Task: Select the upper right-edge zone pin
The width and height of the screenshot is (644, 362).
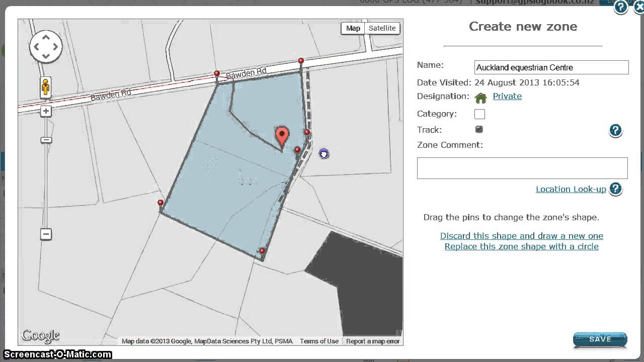Action: tap(307, 132)
